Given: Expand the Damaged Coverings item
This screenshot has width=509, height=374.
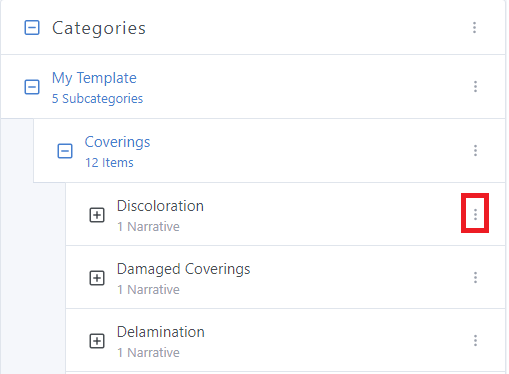Looking at the screenshot, I should [97, 278].
